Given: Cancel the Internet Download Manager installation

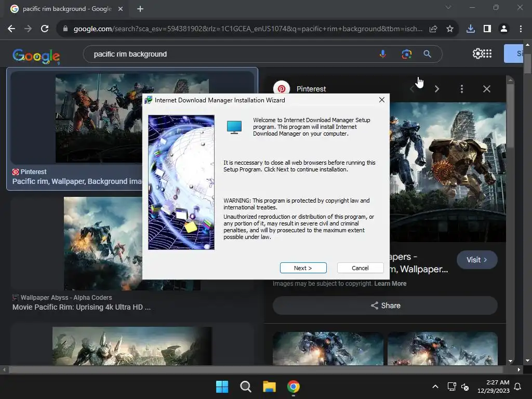Looking at the screenshot, I should pos(360,268).
